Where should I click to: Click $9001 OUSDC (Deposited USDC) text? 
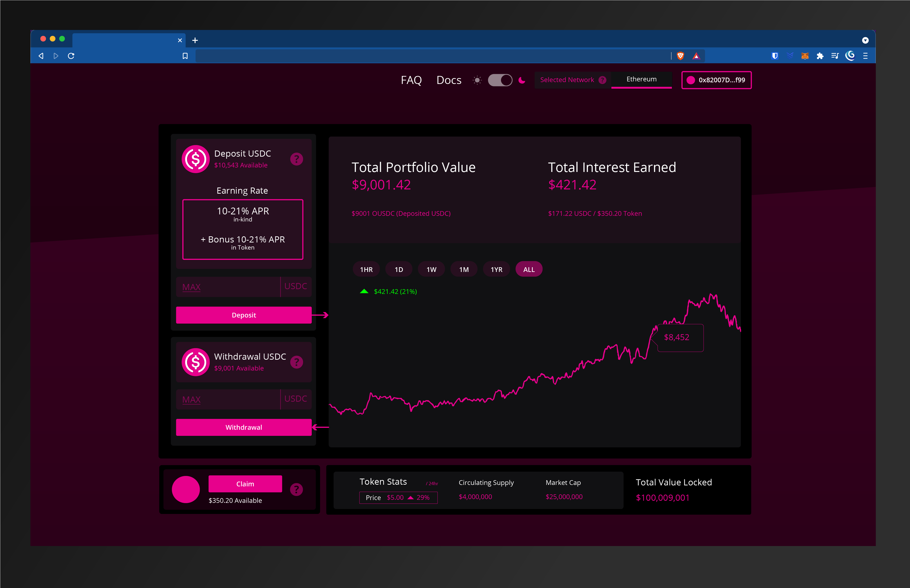401,214
